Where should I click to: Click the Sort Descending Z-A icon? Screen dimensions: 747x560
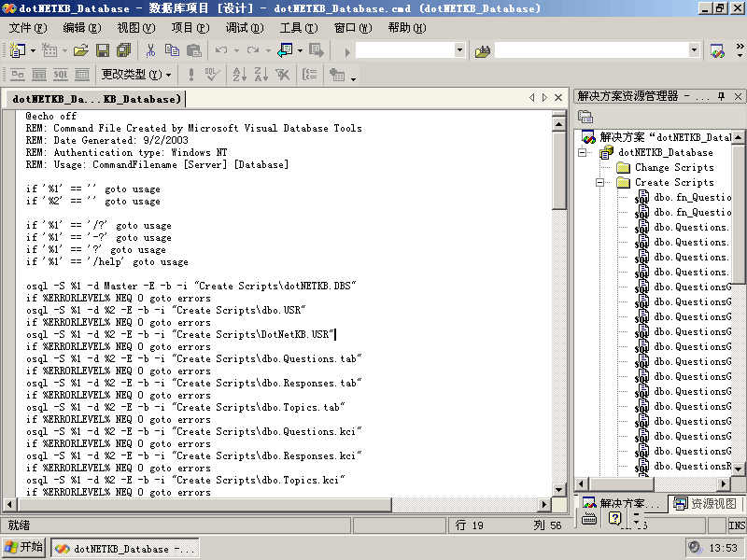(261, 75)
